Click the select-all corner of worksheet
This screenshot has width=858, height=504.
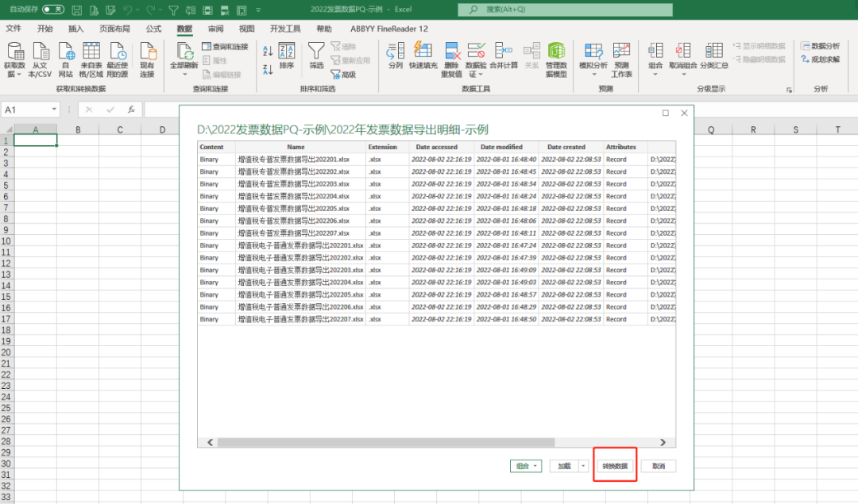point(7,129)
